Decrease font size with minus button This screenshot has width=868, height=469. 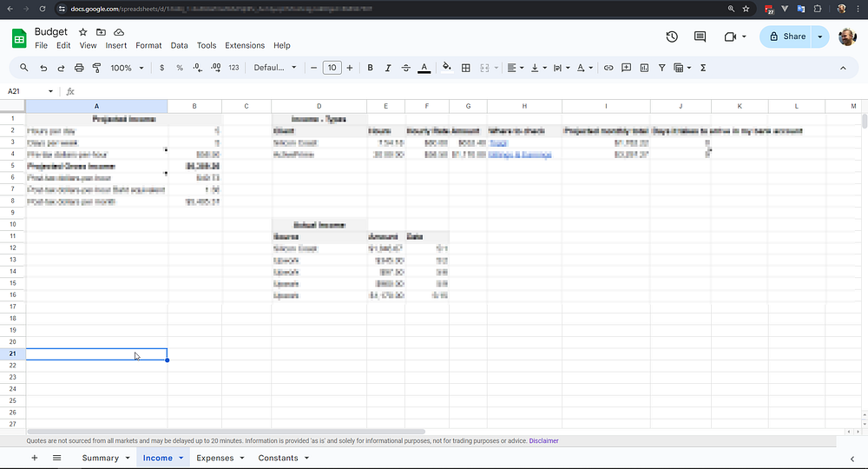coord(314,68)
